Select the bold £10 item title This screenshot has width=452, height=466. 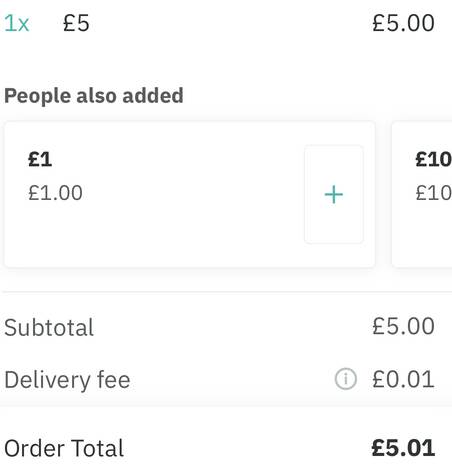433,159
